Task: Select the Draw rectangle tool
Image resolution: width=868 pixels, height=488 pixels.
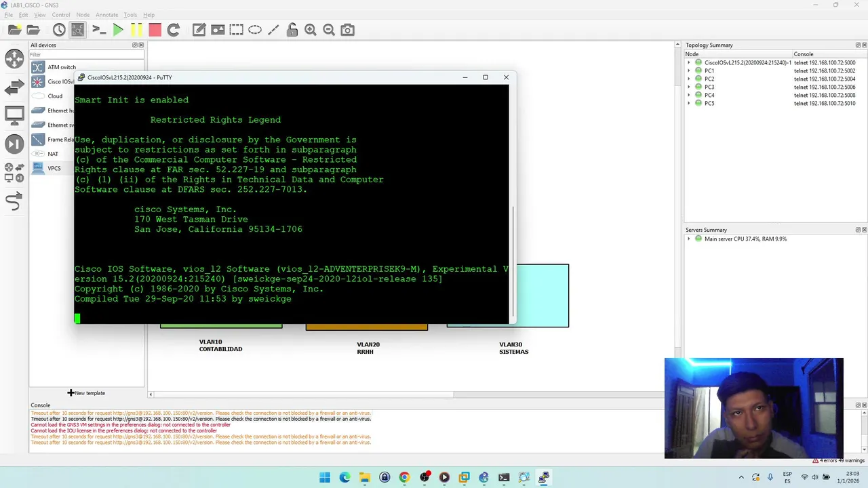Action: point(236,30)
